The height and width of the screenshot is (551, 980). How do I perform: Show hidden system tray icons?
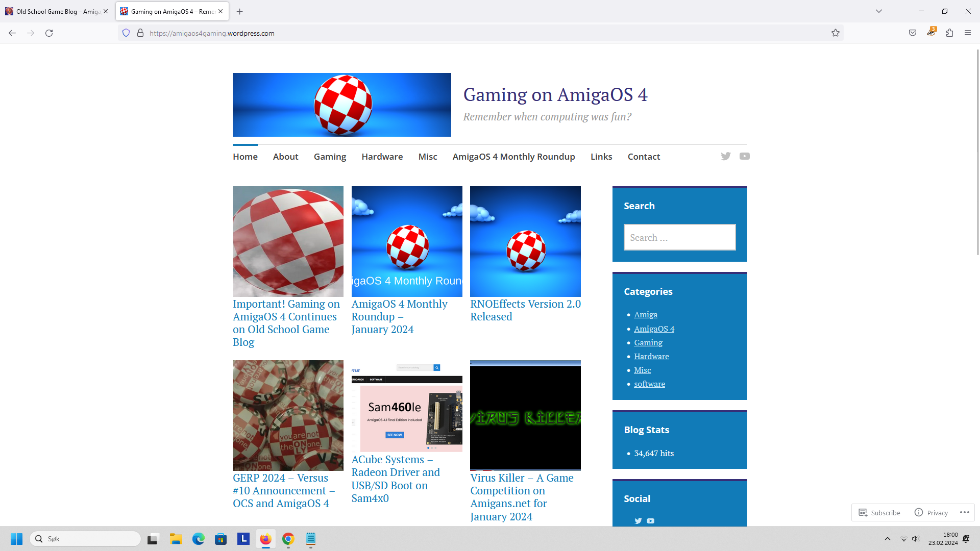pos(888,539)
